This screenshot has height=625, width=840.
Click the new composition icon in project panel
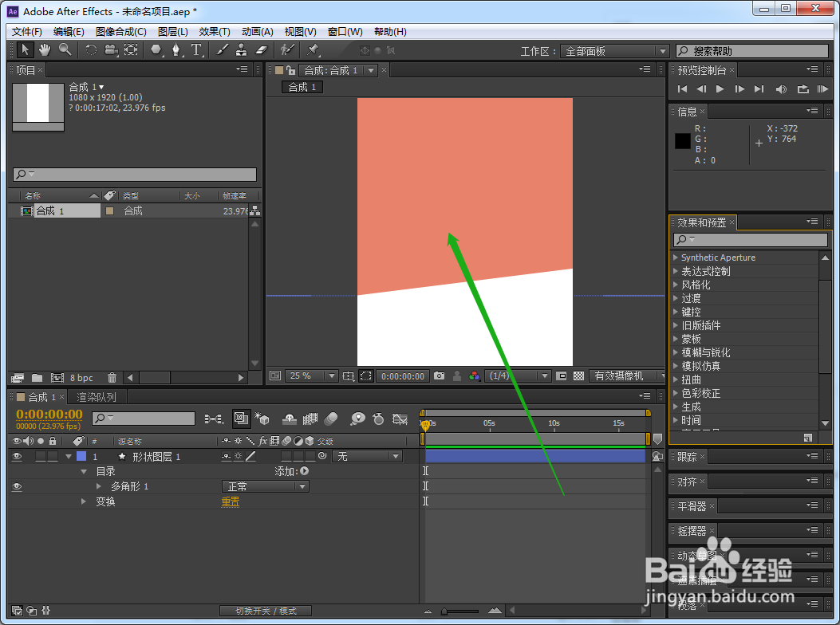pyautogui.click(x=57, y=378)
